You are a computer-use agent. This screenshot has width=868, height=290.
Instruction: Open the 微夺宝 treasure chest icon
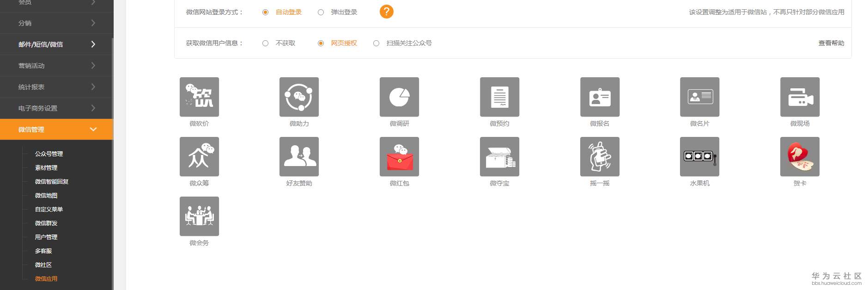[x=499, y=156]
